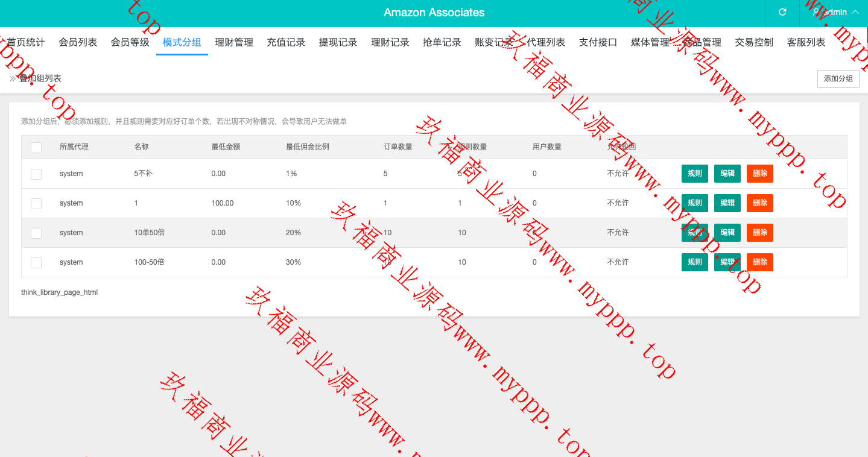Click the 20% commission cell

pos(293,233)
